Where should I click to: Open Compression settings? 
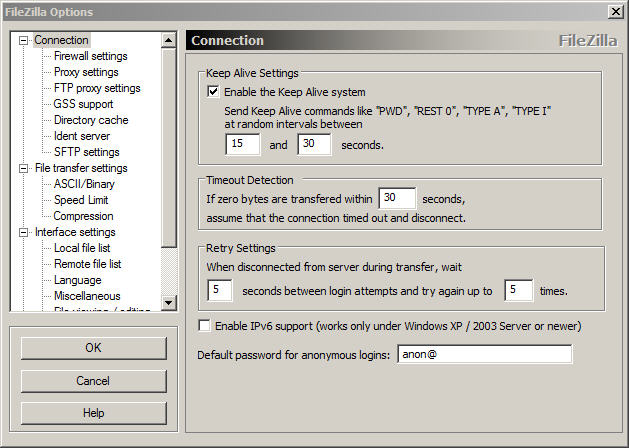coord(83,216)
